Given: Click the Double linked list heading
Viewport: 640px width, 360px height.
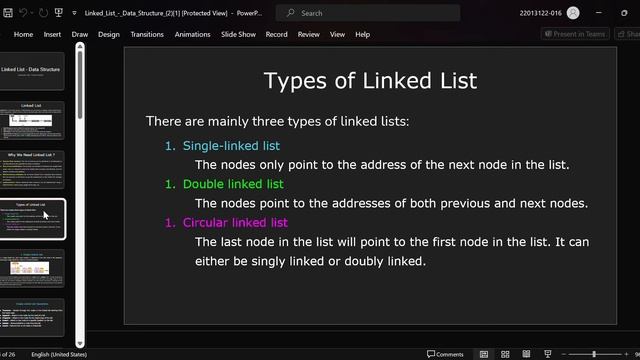Looking at the screenshot, I should pyautogui.click(x=233, y=184).
